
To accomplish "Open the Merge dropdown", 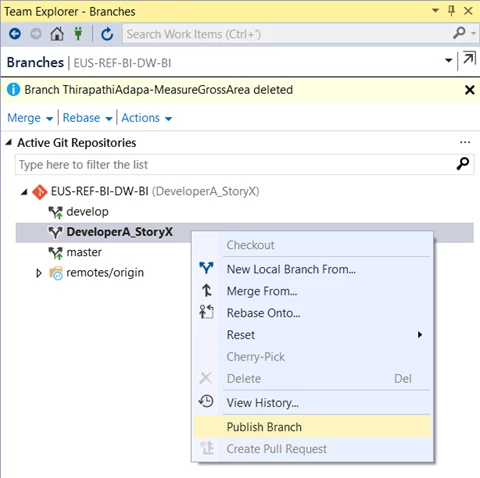I will pyautogui.click(x=30, y=118).
